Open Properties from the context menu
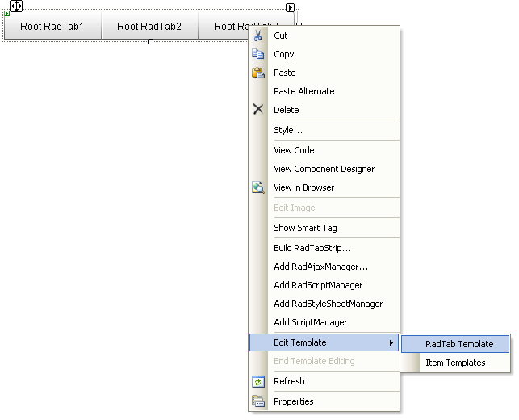The width and height of the screenshot is (519, 420). pyautogui.click(x=324, y=401)
